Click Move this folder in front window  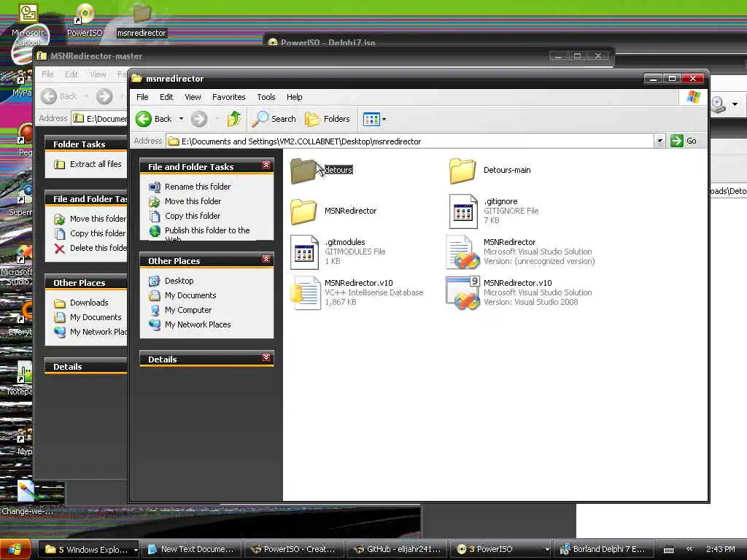(193, 201)
